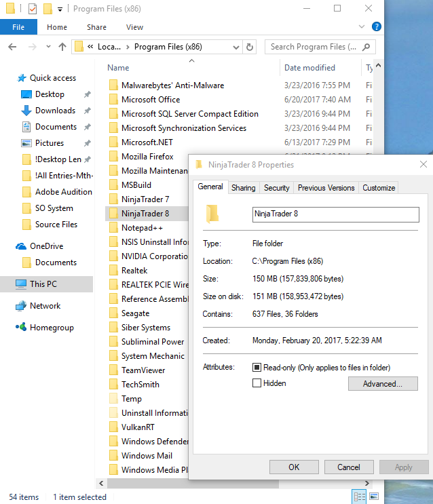Click the horizontal scrollbar thumb

(x=193, y=483)
